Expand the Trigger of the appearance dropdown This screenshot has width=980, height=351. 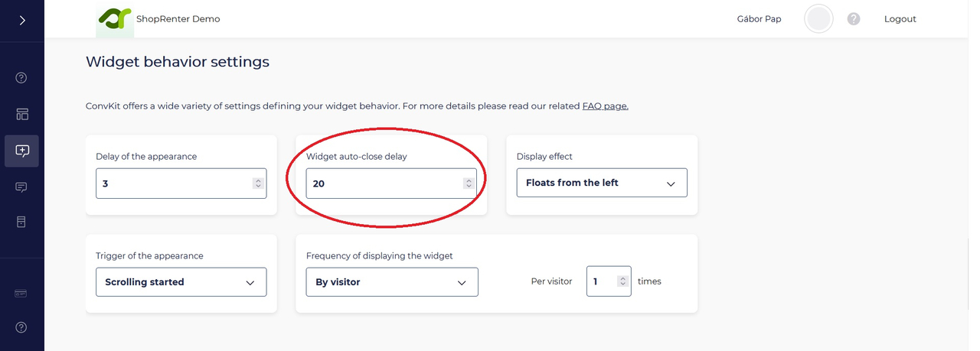coord(181,282)
